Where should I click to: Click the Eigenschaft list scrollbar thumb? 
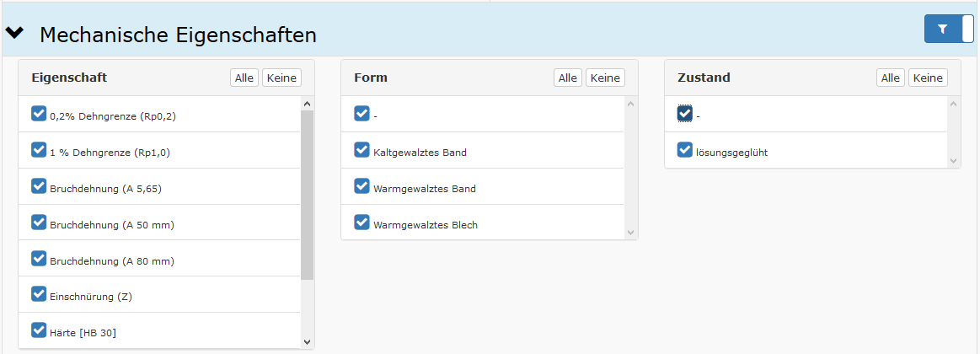point(307,194)
